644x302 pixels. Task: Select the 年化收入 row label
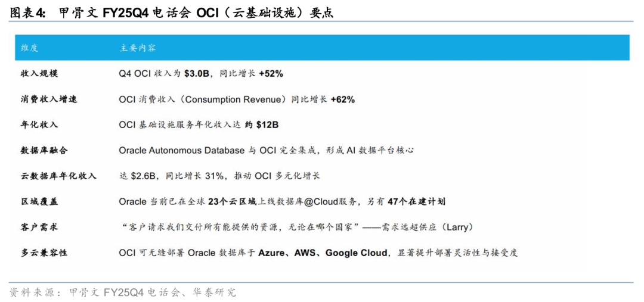[39, 125]
